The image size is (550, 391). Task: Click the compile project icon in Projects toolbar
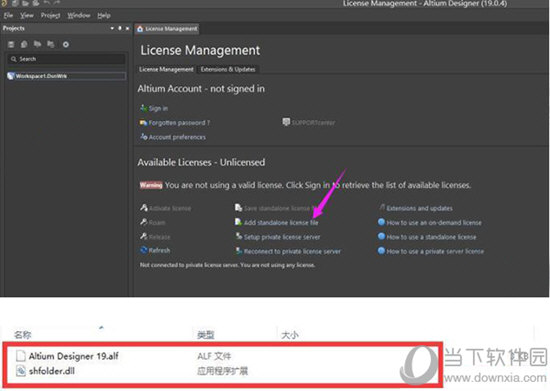(x=24, y=44)
